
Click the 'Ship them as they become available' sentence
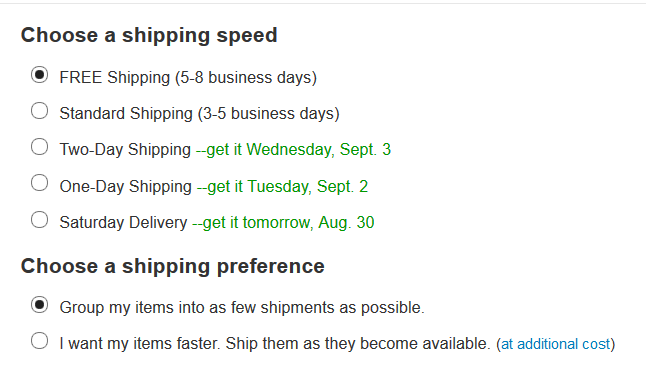[x=358, y=344]
